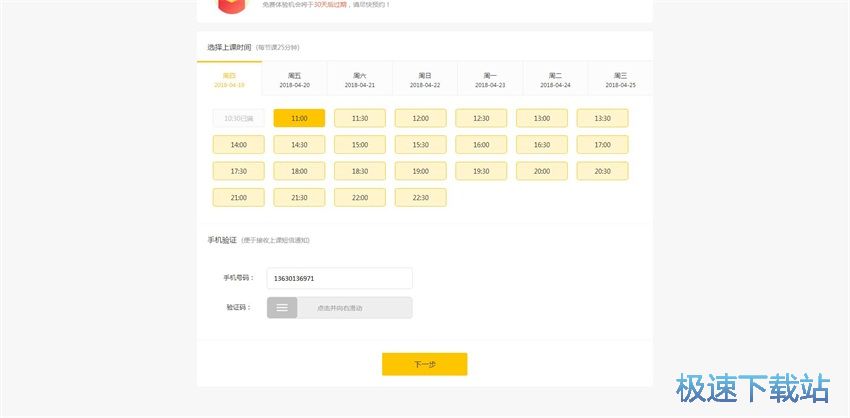Select the 13:00 time slot
This screenshot has height=418, width=850.
tap(542, 118)
